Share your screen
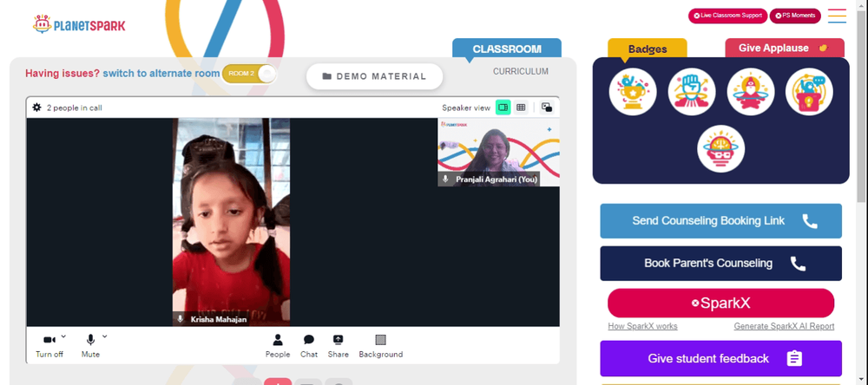 (x=338, y=346)
